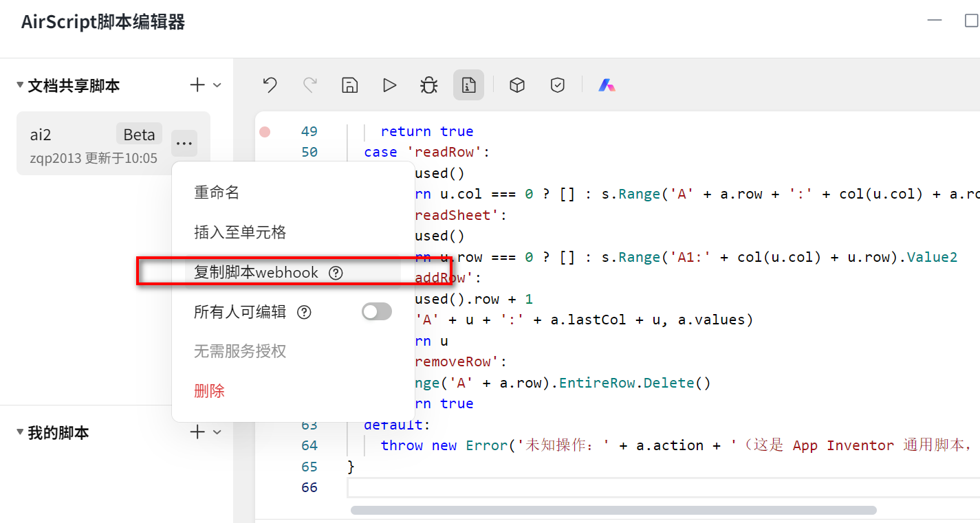Viewport: 980px width, 523px height.
Task: Run the script with the play icon
Action: click(x=390, y=85)
